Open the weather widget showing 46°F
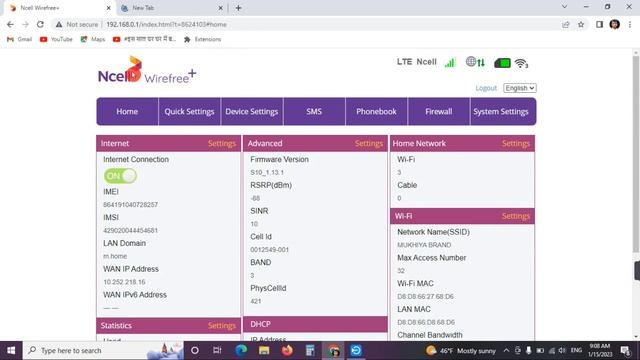Screen dimensions: 640x360 coord(460,351)
